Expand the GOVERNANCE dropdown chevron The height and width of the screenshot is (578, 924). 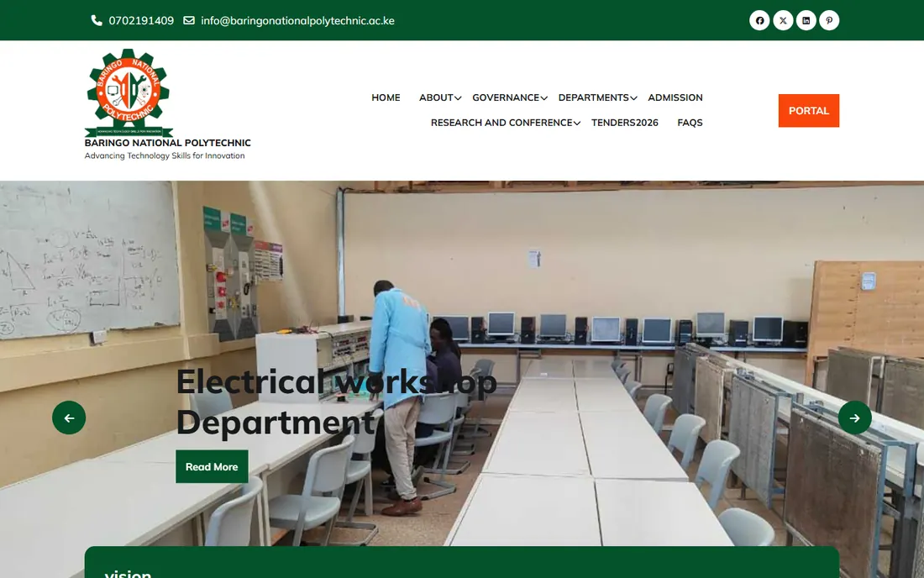coord(544,98)
